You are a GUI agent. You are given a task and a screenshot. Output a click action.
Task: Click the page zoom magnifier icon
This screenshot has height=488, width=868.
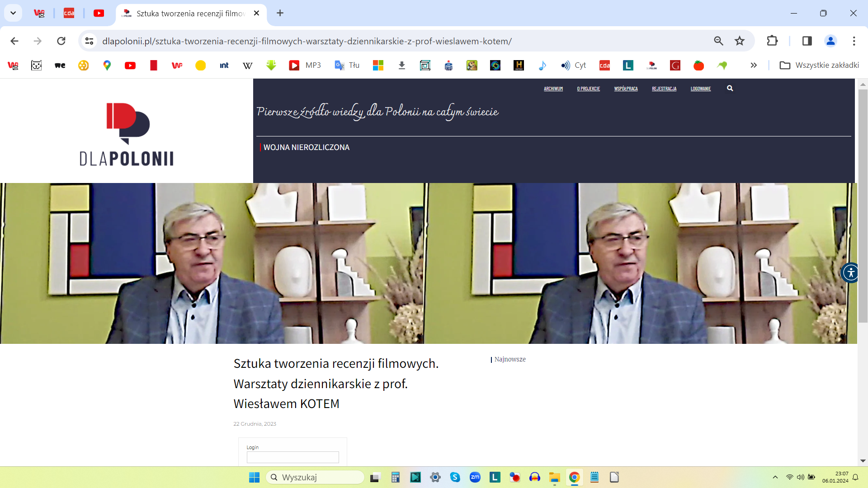(x=718, y=41)
